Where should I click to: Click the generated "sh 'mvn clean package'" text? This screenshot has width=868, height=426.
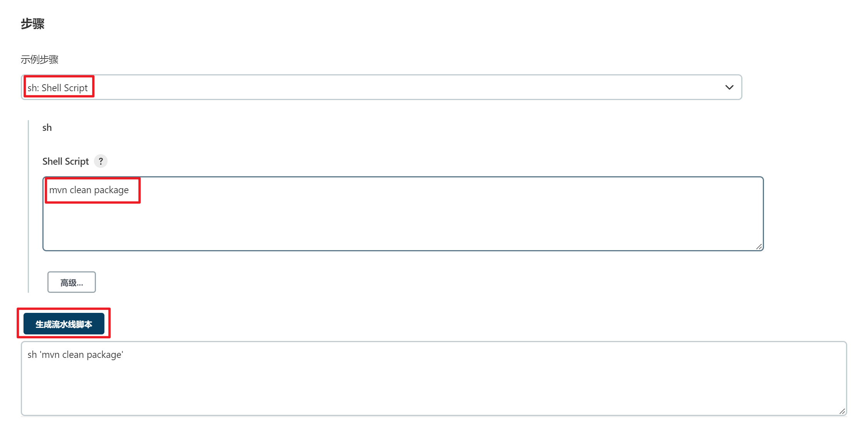[x=76, y=355]
